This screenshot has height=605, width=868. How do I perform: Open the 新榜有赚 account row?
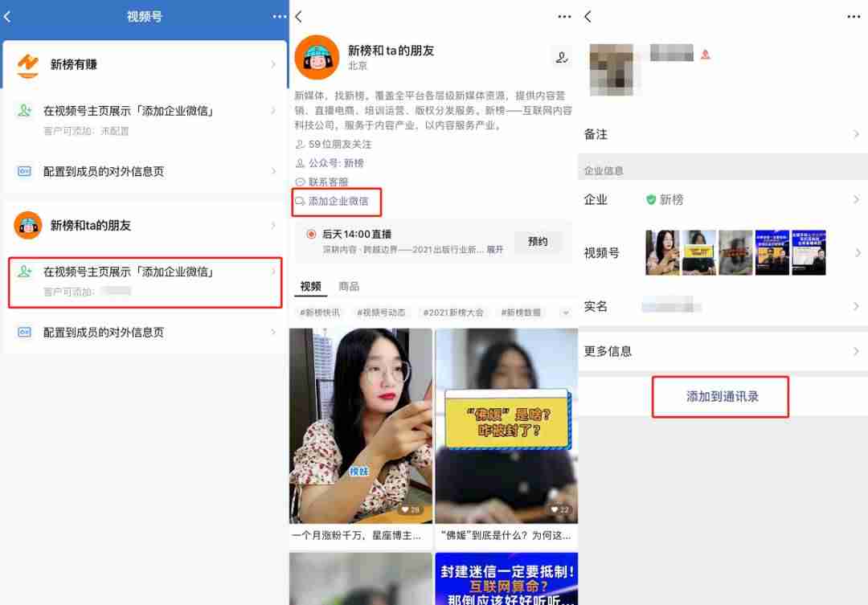(x=145, y=65)
